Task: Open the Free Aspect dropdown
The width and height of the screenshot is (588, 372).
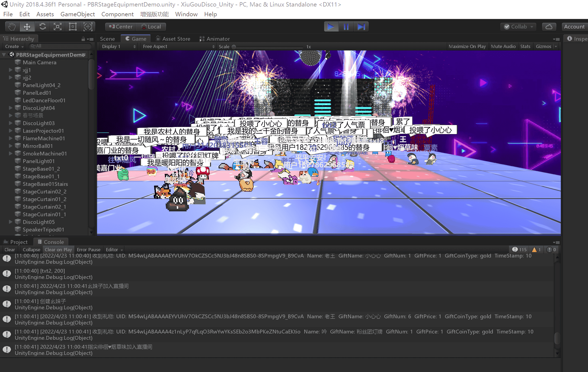Action: pos(178,46)
